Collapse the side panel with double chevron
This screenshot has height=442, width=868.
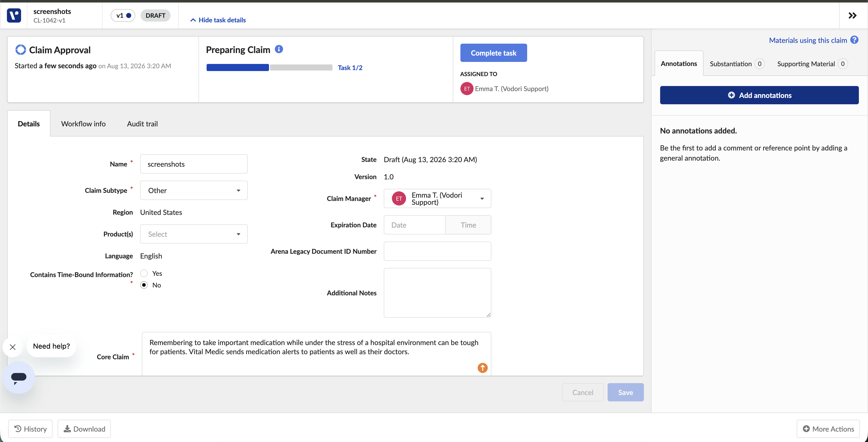click(x=852, y=15)
